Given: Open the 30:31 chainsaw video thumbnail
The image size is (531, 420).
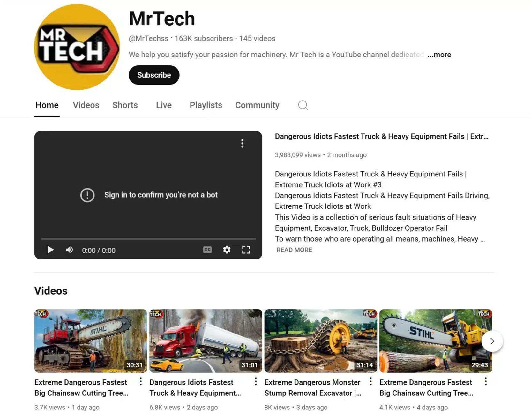Looking at the screenshot, I should pos(91,341).
